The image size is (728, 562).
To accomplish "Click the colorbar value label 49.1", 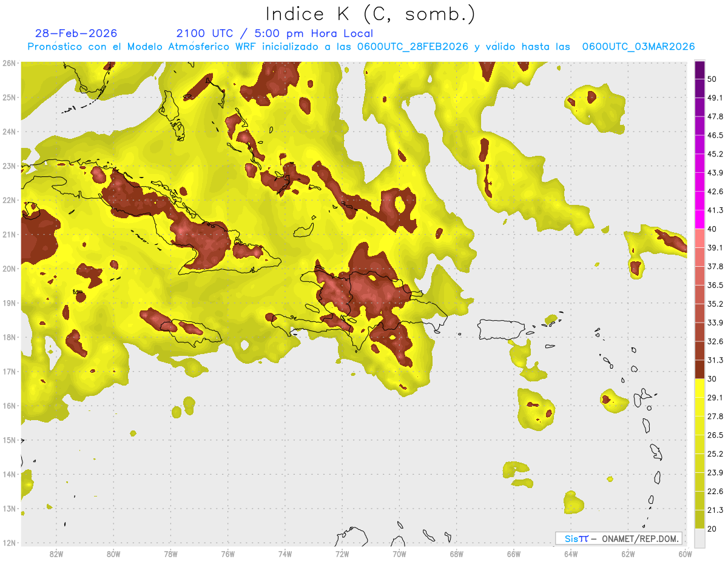I will point(715,98).
